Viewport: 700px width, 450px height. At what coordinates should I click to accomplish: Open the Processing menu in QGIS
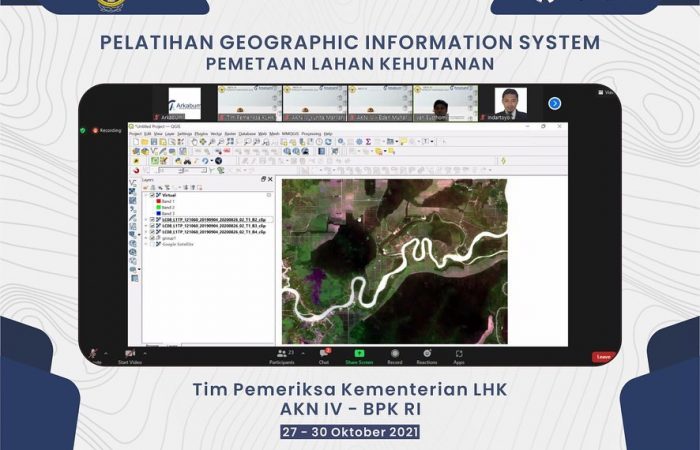tap(311, 133)
